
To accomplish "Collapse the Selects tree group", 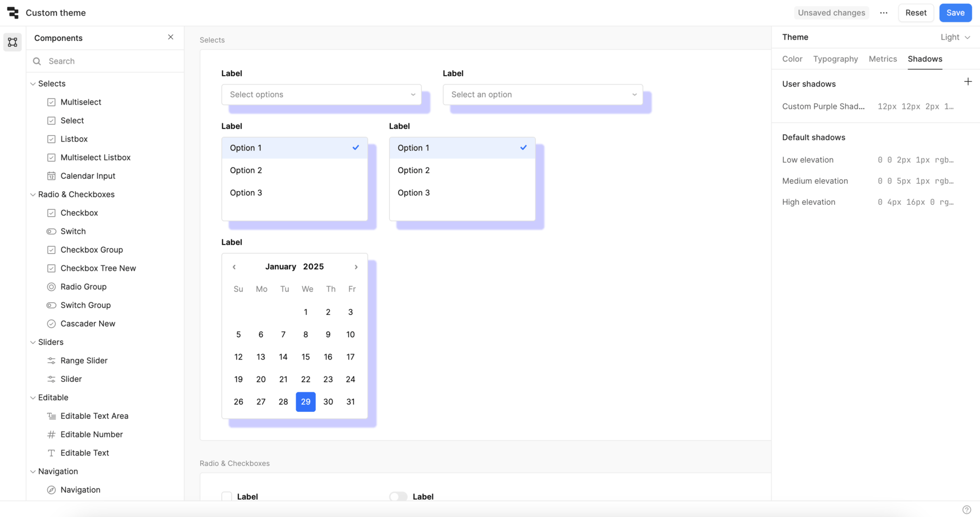I will point(33,84).
